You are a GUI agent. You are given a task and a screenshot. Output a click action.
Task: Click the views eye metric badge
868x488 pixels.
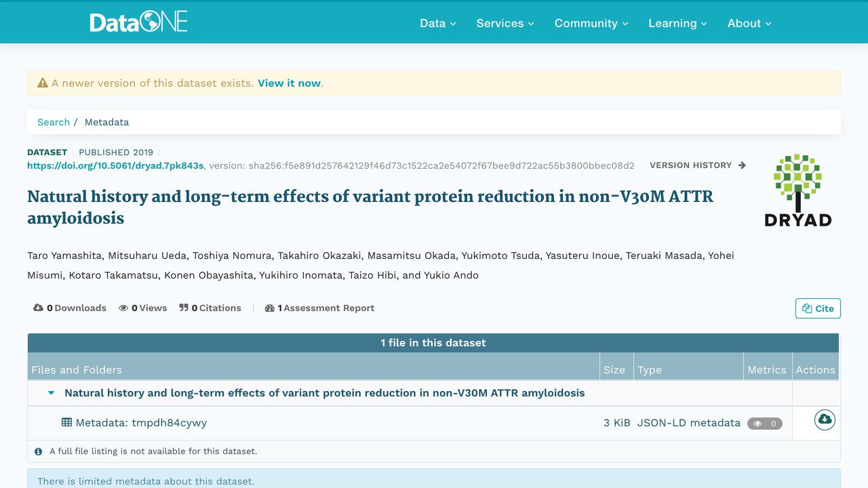tap(764, 424)
